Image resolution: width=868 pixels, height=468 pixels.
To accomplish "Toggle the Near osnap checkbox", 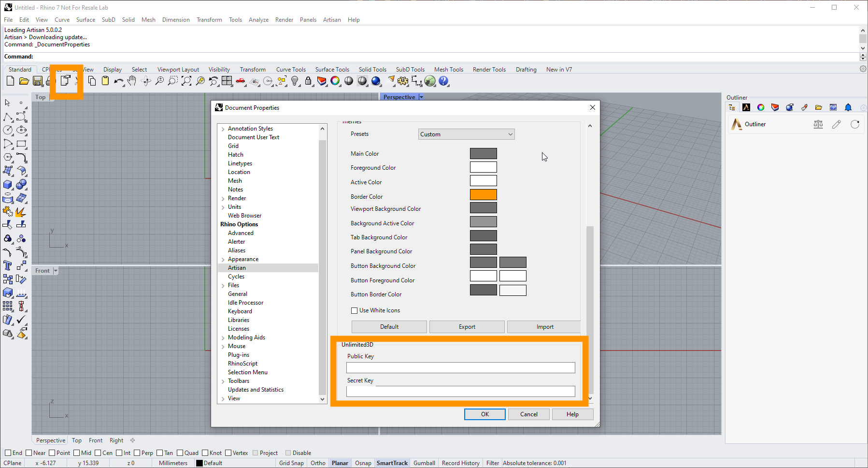I will pyautogui.click(x=29, y=453).
